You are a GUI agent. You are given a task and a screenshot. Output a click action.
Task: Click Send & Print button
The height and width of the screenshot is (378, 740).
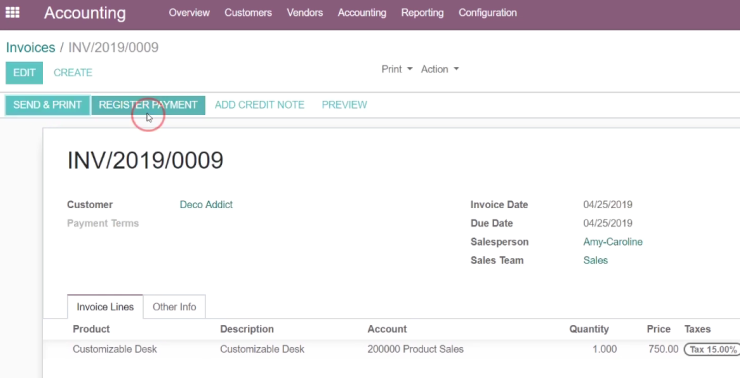point(47,105)
